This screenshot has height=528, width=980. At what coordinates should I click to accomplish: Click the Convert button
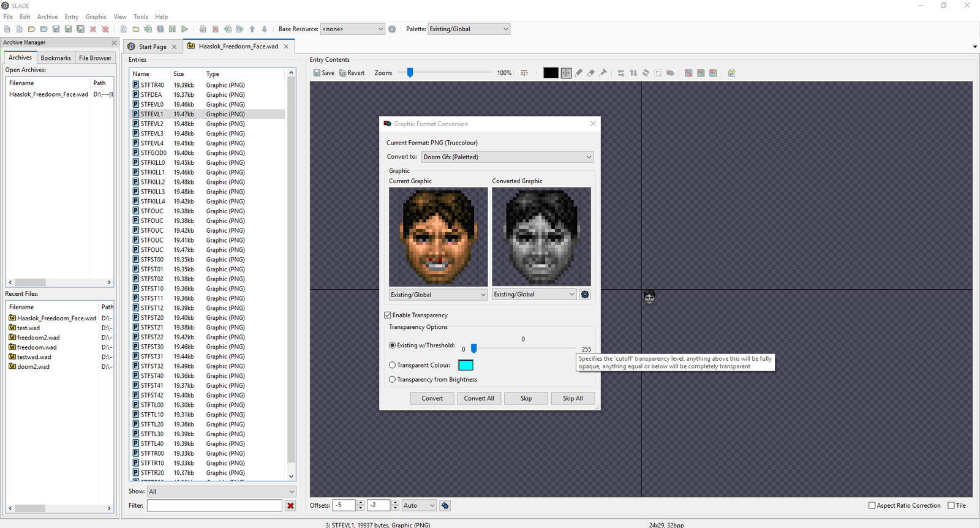tap(432, 398)
